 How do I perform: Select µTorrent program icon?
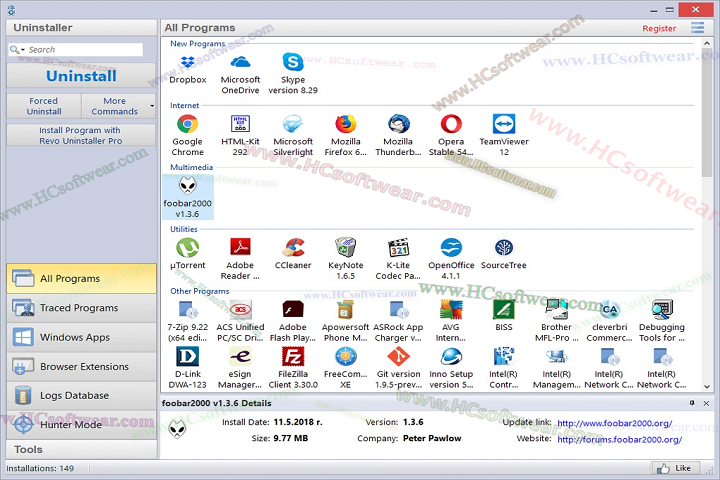pos(187,248)
